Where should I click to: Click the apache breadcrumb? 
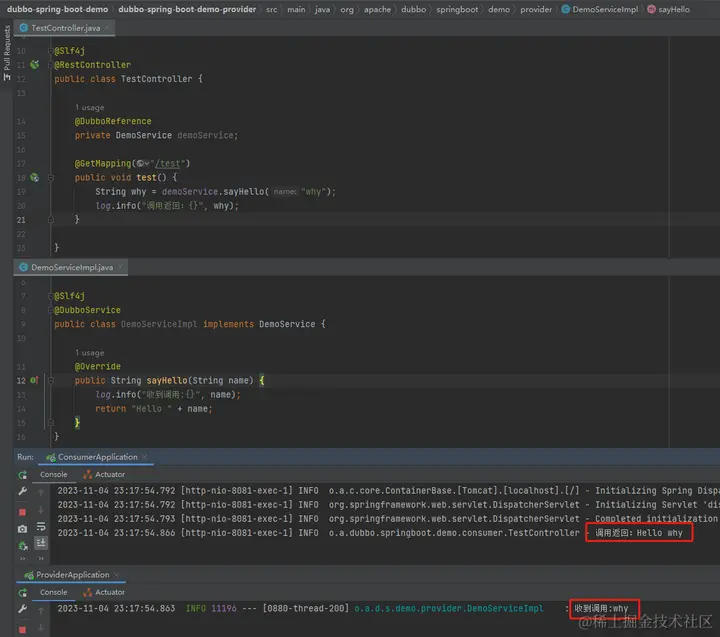377,9
